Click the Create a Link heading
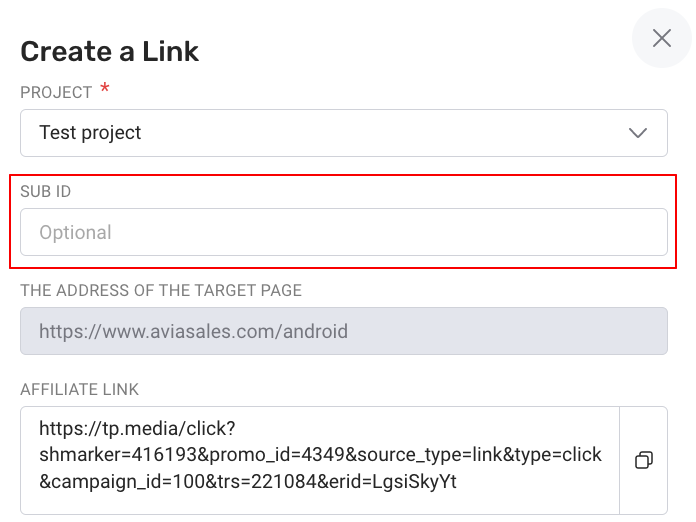The height and width of the screenshot is (522, 696). (x=110, y=51)
